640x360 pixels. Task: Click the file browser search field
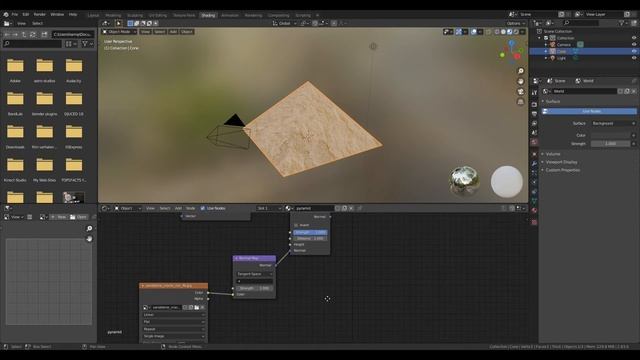coord(32,44)
